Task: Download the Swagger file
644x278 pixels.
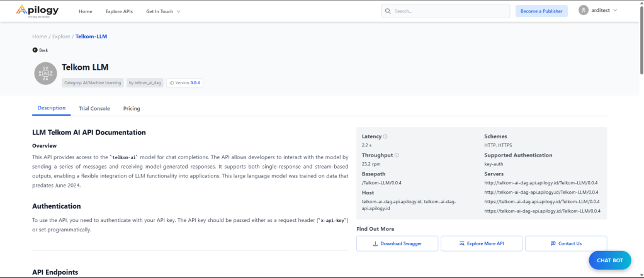Action: 397,243
